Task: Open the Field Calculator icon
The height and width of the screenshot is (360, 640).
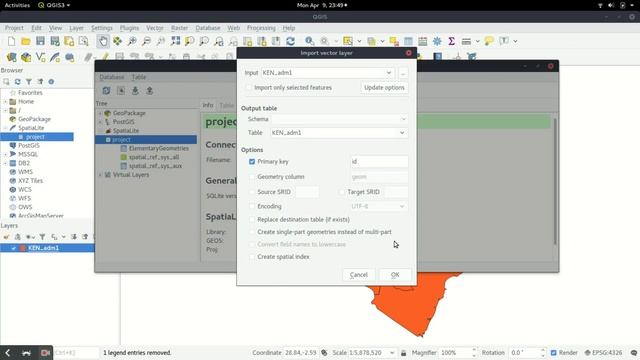Action: pos(423,41)
